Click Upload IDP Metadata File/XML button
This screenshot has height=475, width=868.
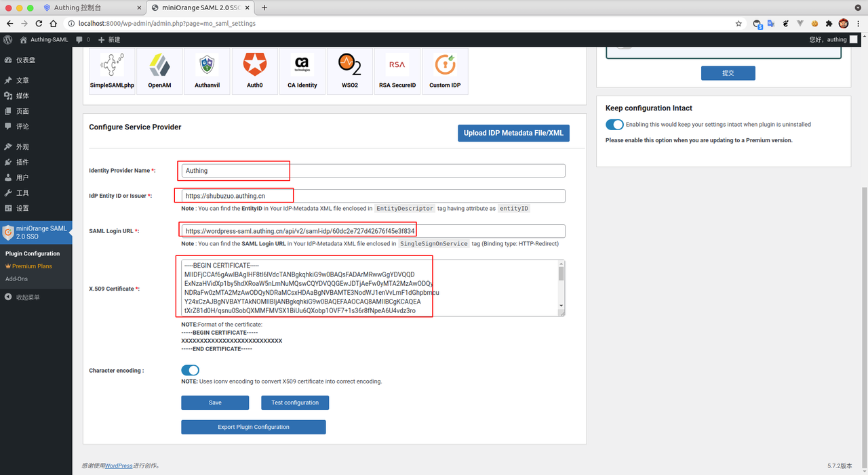click(513, 133)
